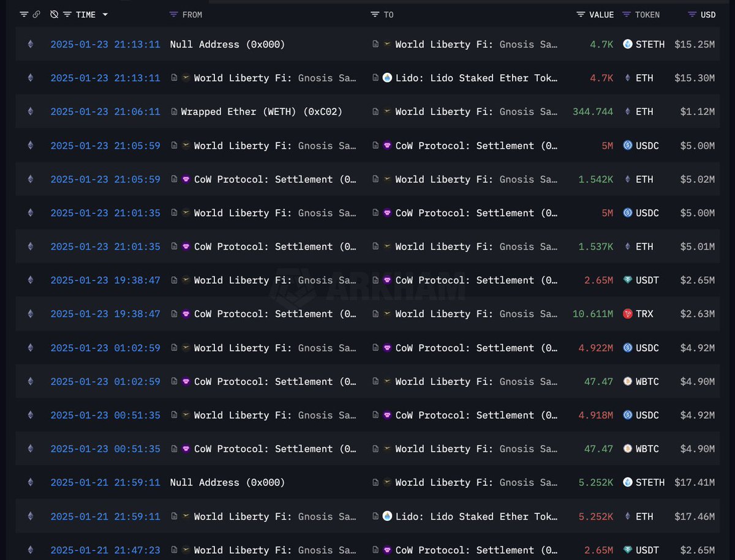Click the 4.918M value cell
The image size is (735, 560).
coord(596,415)
